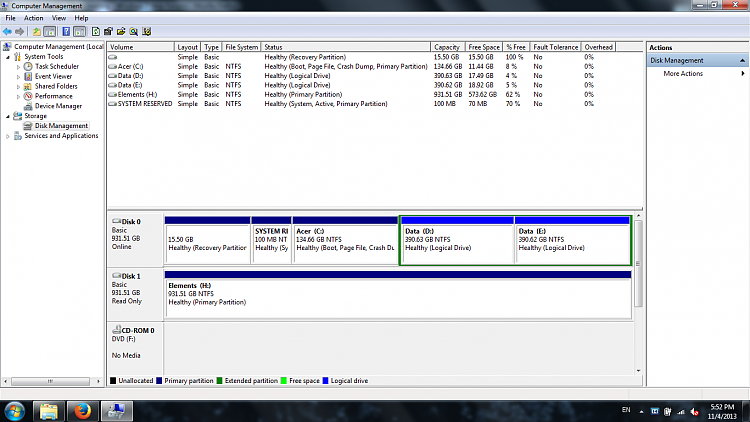Select Disk Management in tree
The width and height of the screenshot is (750, 422).
tap(61, 126)
